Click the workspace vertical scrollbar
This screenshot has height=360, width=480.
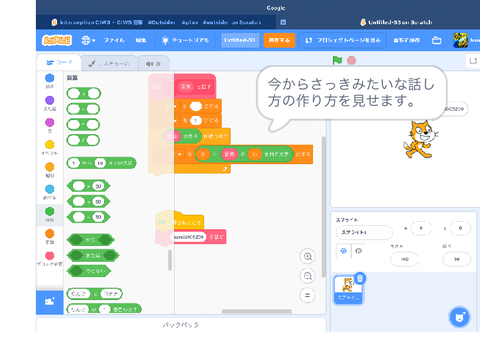coord(323,207)
